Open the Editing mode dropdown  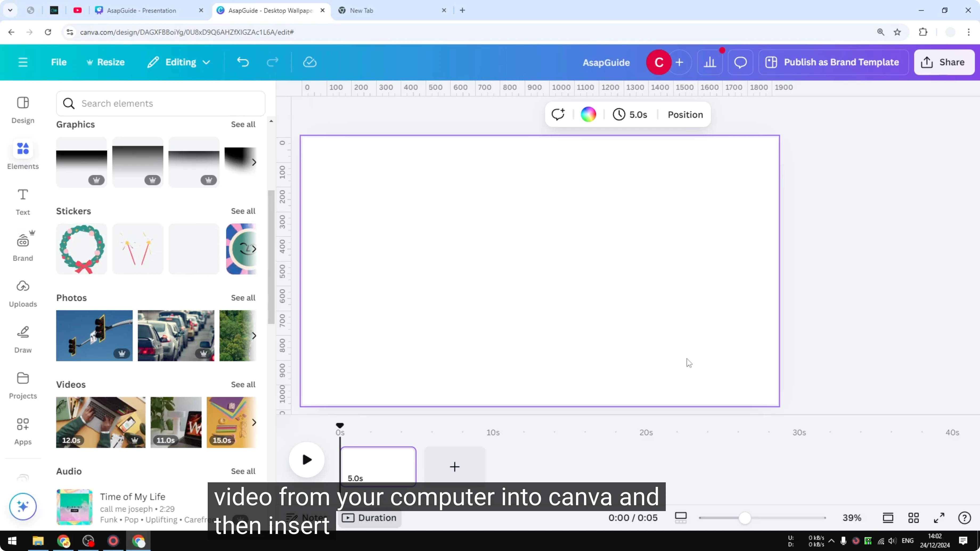click(x=178, y=62)
